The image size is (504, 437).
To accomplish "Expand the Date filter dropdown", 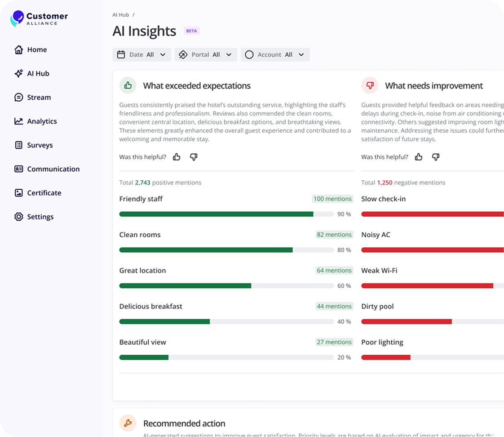I will 142,55.
